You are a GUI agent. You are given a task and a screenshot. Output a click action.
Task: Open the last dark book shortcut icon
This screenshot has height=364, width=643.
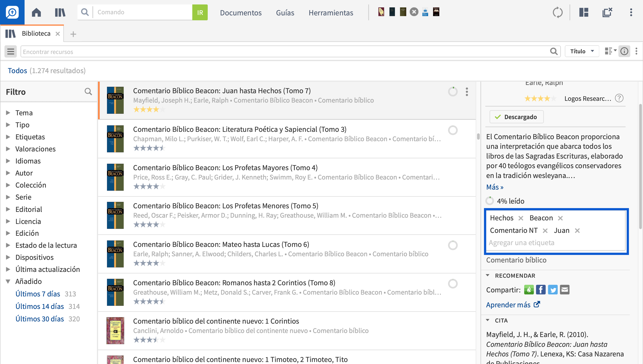(x=436, y=12)
